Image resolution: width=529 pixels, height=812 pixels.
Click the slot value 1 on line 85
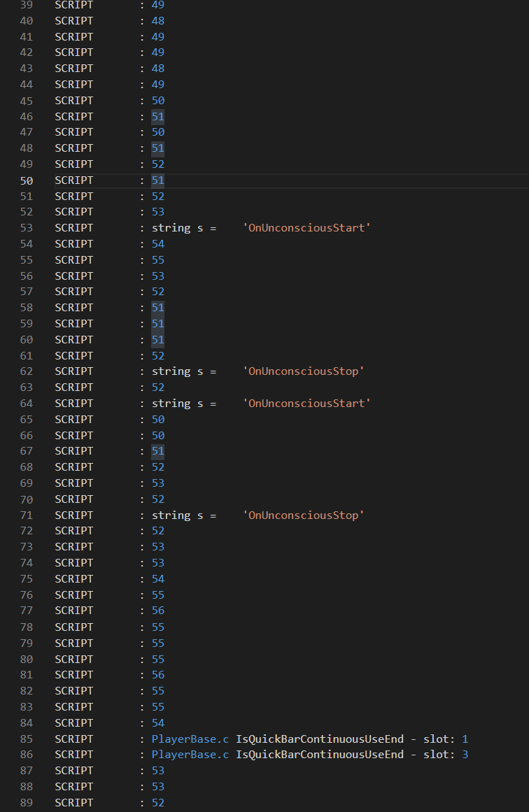[x=465, y=739]
